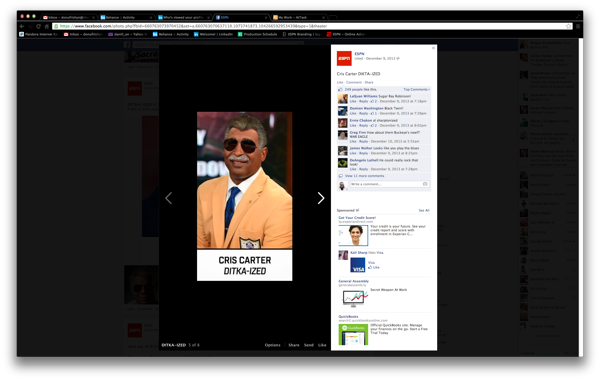
Task: Open the ESPN page logo in post header
Action: click(344, 58)
